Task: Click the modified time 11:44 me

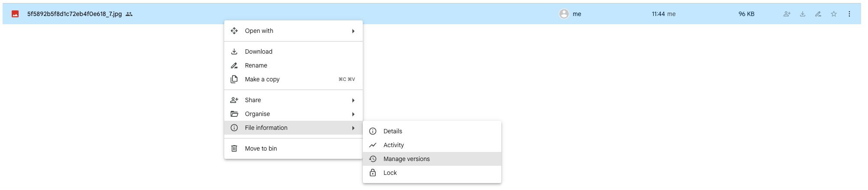Action: pos(664,14)
